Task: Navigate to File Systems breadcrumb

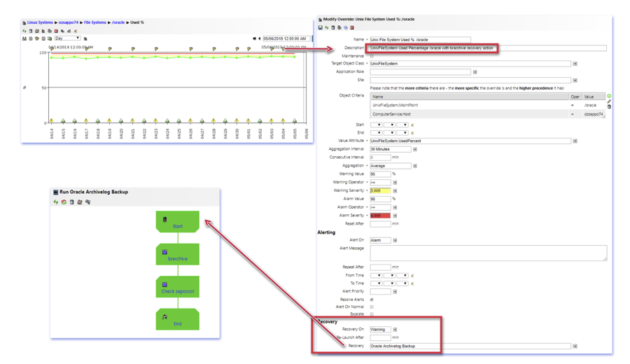Action: pyautogui.click(x=95, y=22)
